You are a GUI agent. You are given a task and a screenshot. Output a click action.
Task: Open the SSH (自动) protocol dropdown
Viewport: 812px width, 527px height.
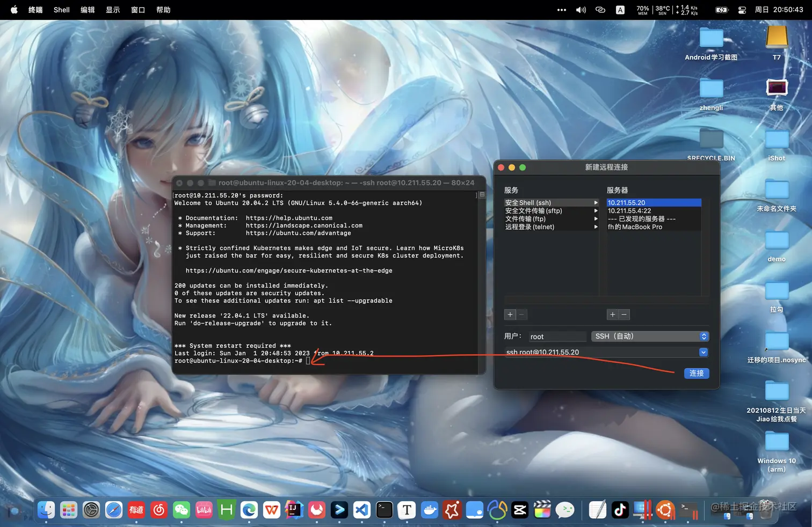tap(650, 336)
